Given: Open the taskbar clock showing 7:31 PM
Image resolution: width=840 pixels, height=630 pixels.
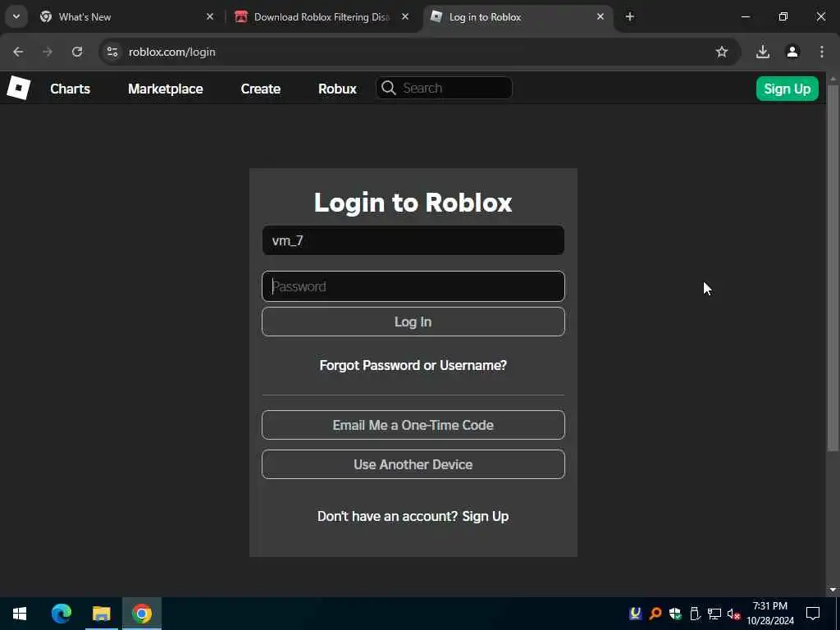Looking at the screenshot, I should (769, 614).
